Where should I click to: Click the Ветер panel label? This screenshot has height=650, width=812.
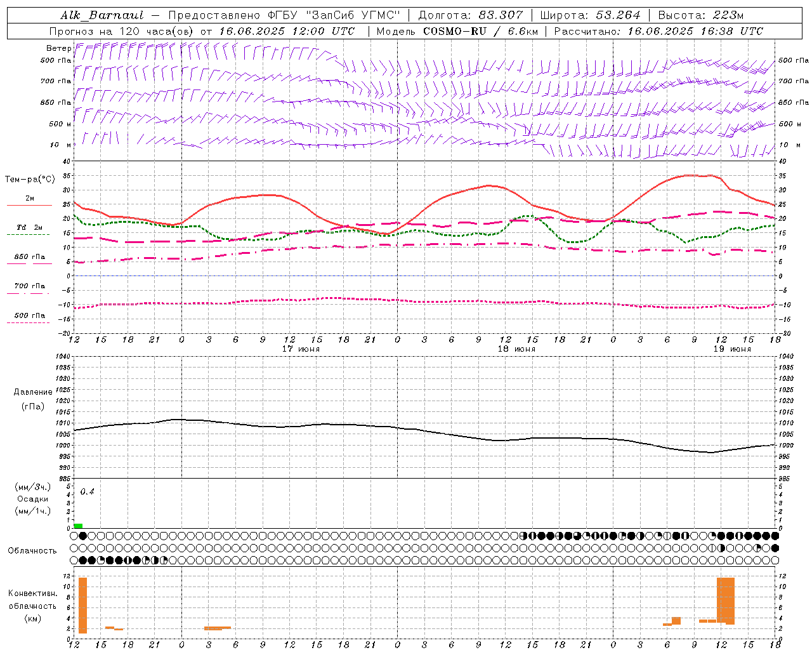[58, 48]
